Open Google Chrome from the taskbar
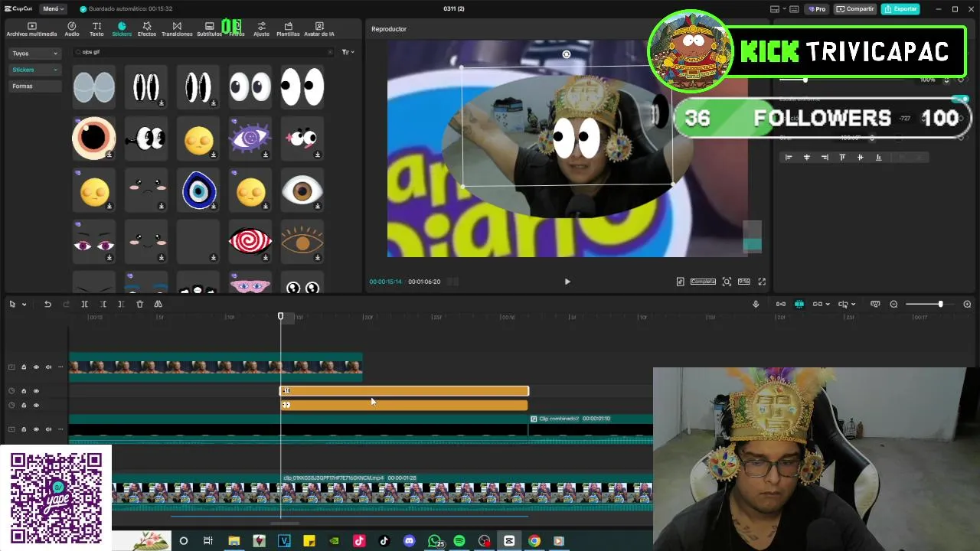 tap(534, 541)
